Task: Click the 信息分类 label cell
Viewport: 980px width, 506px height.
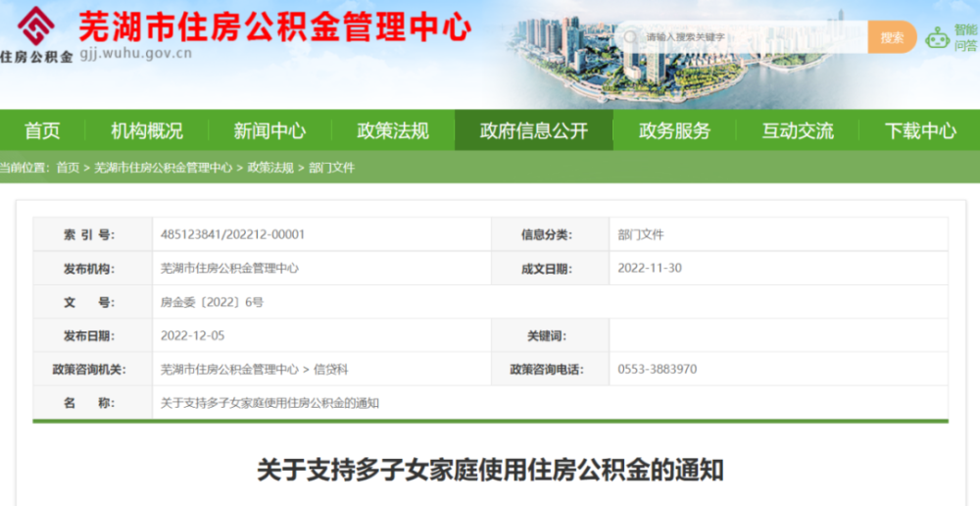Action: coord(551,234)
